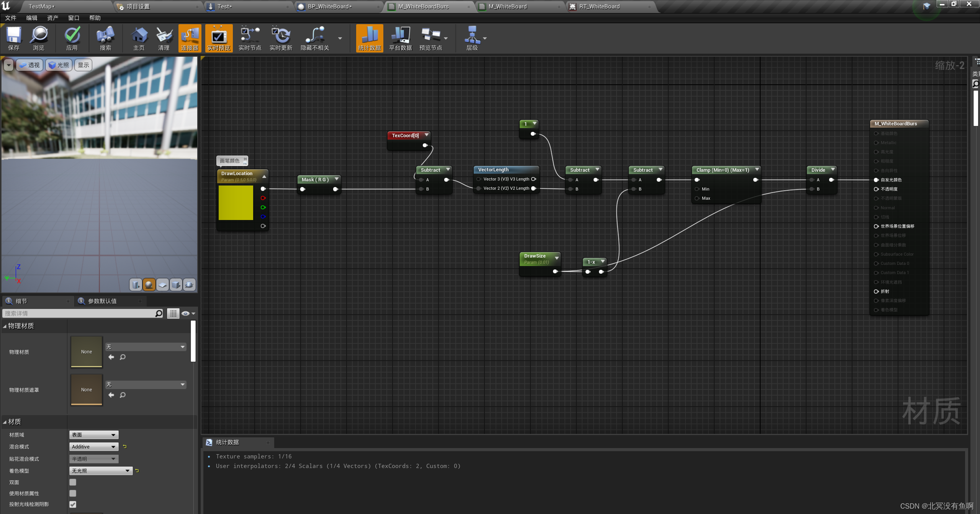The image size is (980, 514).
Task: Open the 着色模型 无光照 dropdown
Action: [101, 471]
